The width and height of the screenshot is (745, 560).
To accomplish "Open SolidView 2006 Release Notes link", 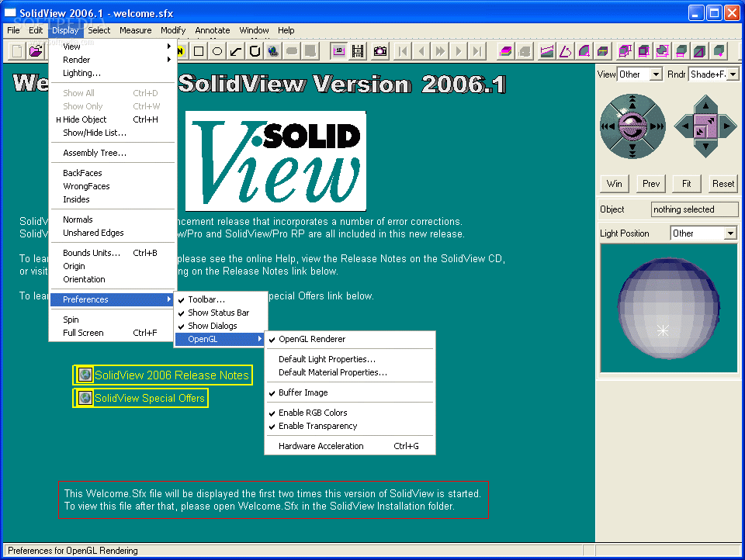I will pos(162,375).
